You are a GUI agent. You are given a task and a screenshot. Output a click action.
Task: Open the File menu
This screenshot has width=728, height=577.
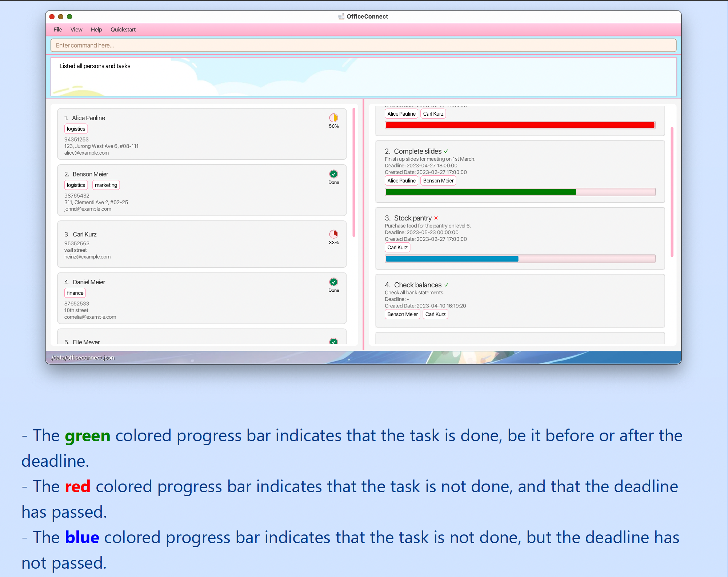[x=58, y=29]
